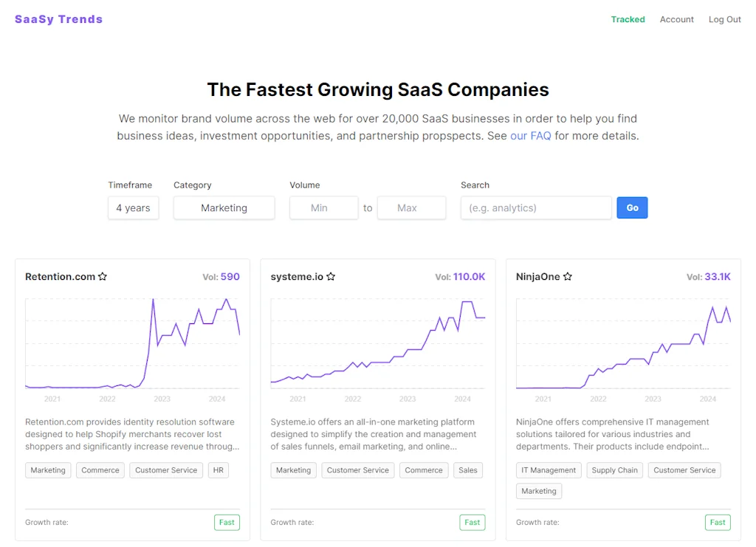Open the Account page
Screen dimensions: 756x547
point(676,19)
